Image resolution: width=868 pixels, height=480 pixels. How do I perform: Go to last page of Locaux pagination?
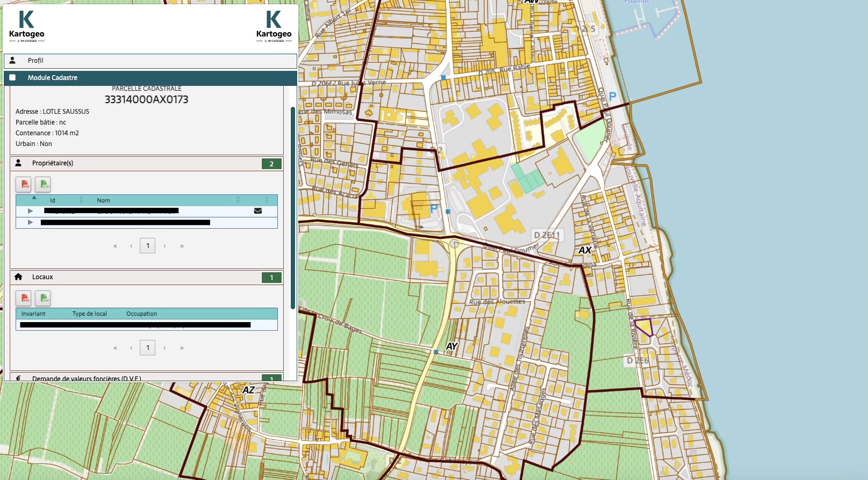[x=182, y=348]
